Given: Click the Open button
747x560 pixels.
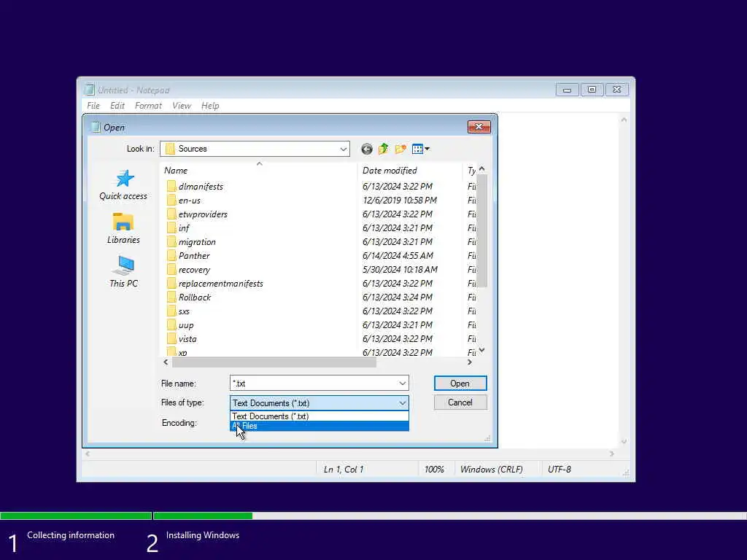Looking at the screenshot, I should 460,384.
